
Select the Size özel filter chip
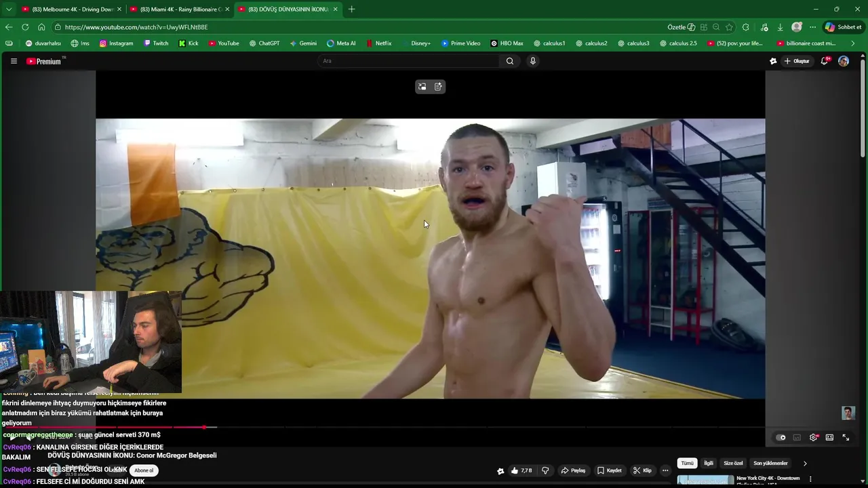tap(733, 464)
